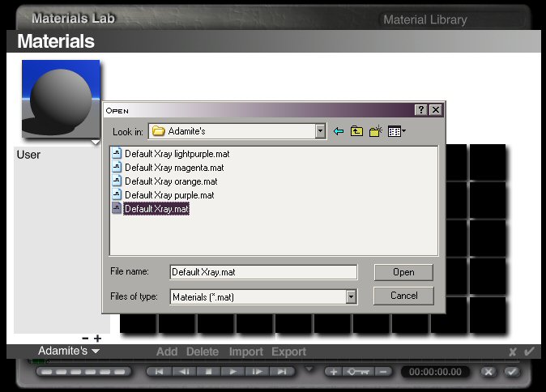Create a new folder in Open dialog
546x392 pixels.
tap(376, 131)
